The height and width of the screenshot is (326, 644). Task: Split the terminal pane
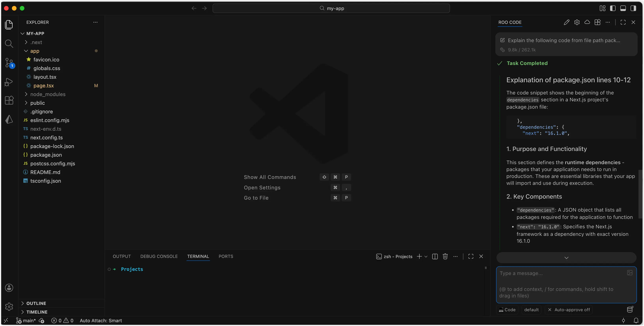click(435, 256)
